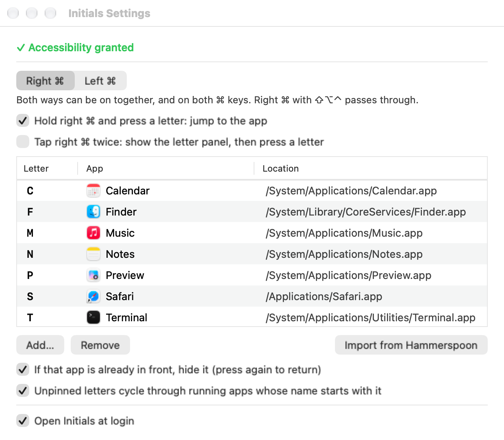Click the Notes app name

120,254
